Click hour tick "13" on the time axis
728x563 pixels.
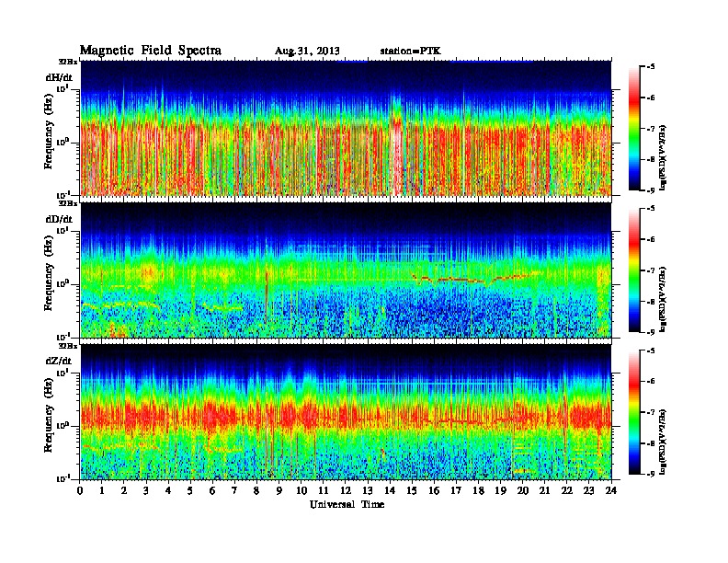tap(368, 490)
